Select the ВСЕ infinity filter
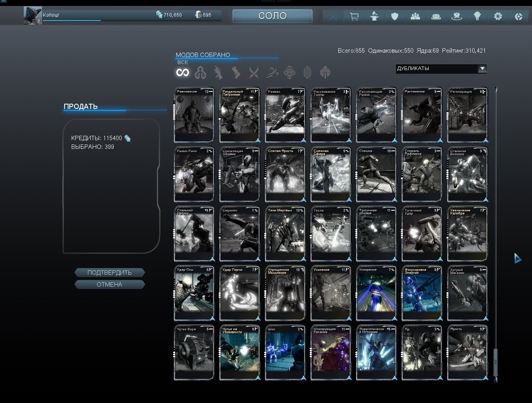 183,72
